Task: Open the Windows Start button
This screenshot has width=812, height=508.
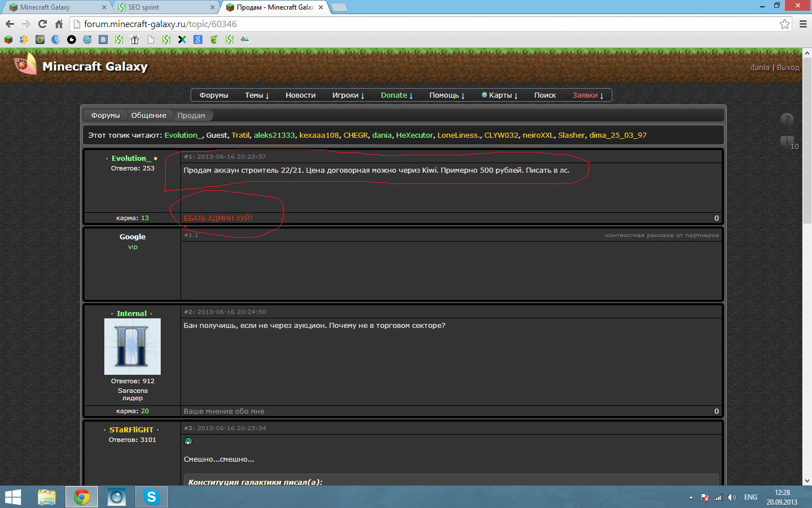Action: (13, 497)
